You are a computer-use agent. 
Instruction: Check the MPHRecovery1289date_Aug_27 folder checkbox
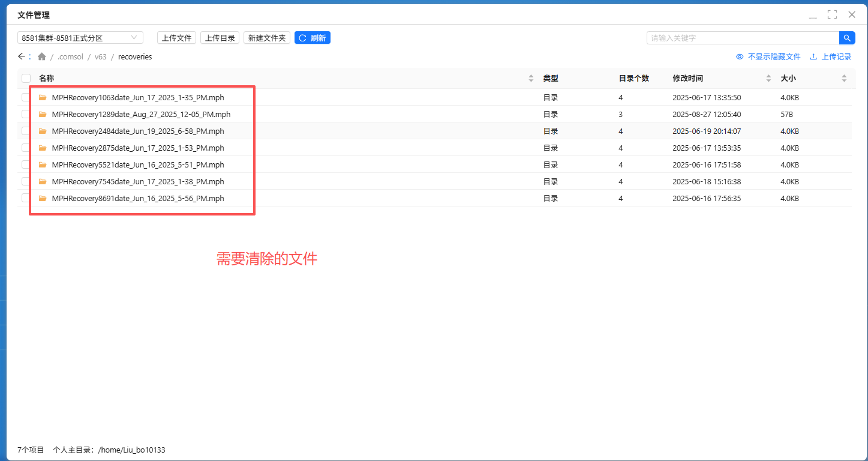coord(26,114)
